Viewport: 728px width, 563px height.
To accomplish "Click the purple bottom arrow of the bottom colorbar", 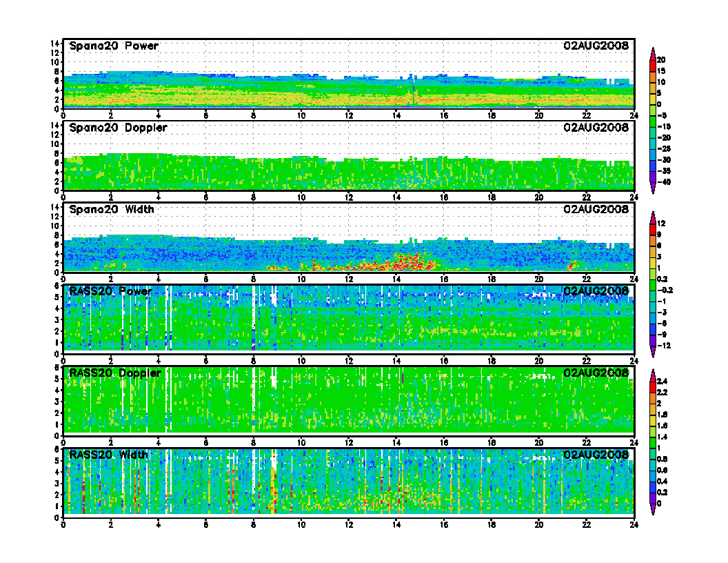I will [x=653, y=510].
